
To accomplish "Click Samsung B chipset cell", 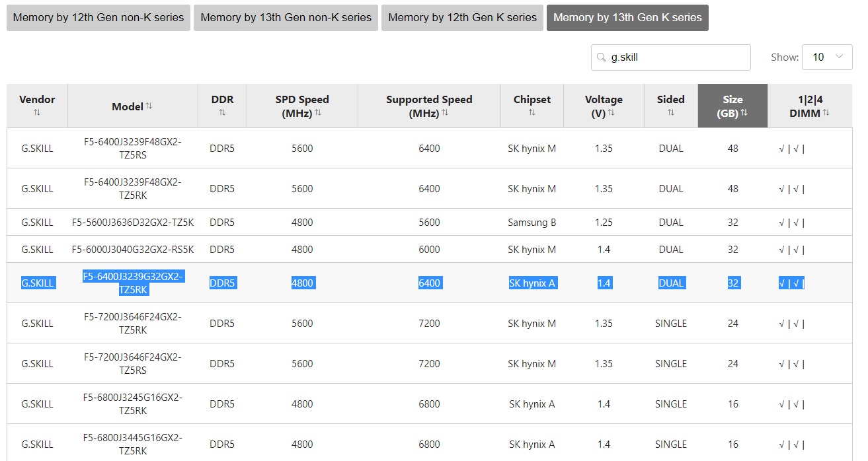I will pos(532,223).
